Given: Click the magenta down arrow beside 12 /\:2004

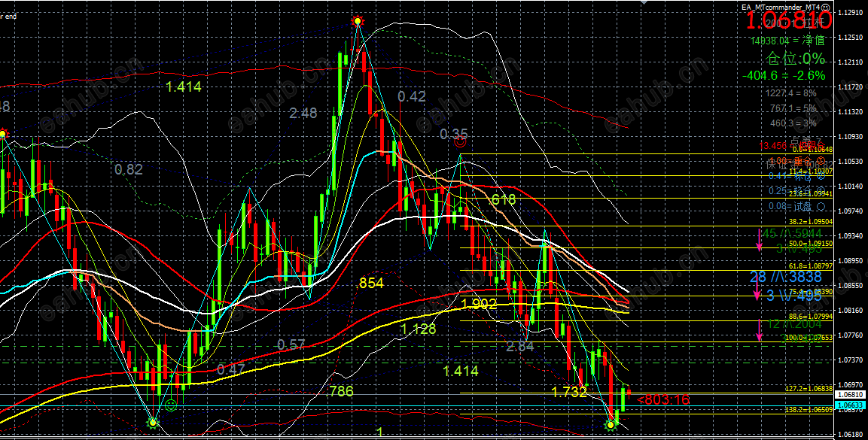Looking at the screenshot, I should coord(760,330).
